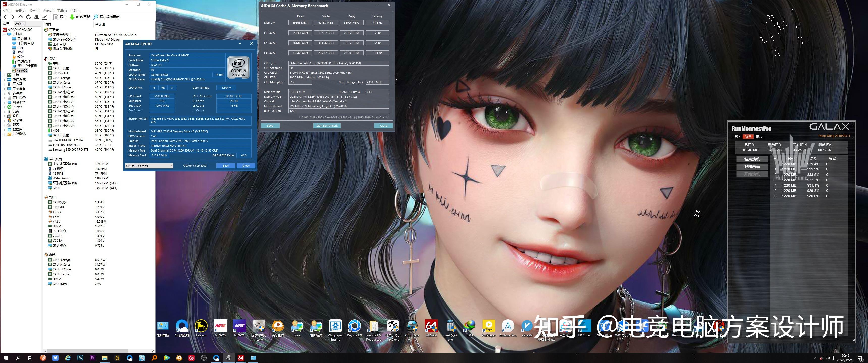
Task: Click the refresh icon in AIDA64 toolbar
Action: [29, 17]
